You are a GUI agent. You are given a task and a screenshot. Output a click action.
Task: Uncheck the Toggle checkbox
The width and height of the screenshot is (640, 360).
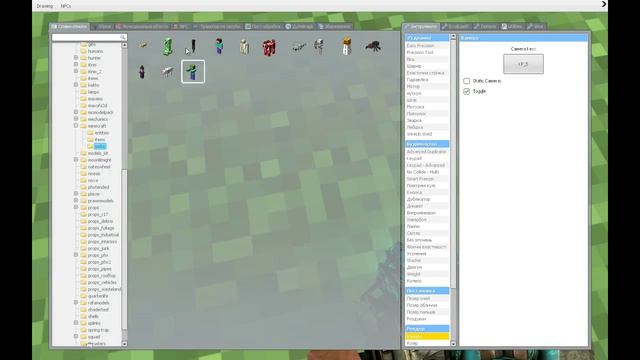[467, 91]
